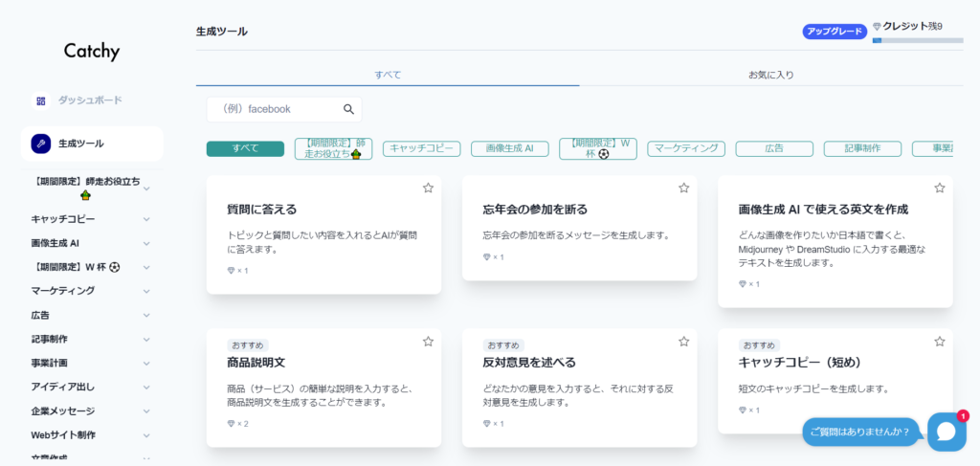Click the 生成ツール page heading
Viewport: 980px width, 466px height.
[x=222, y=32]
